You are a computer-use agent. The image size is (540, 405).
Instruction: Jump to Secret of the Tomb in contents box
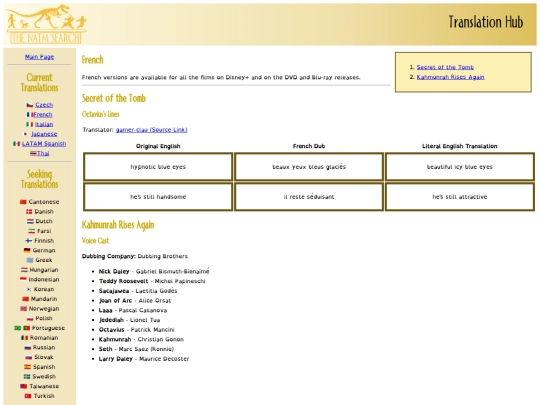coord(445,67)
